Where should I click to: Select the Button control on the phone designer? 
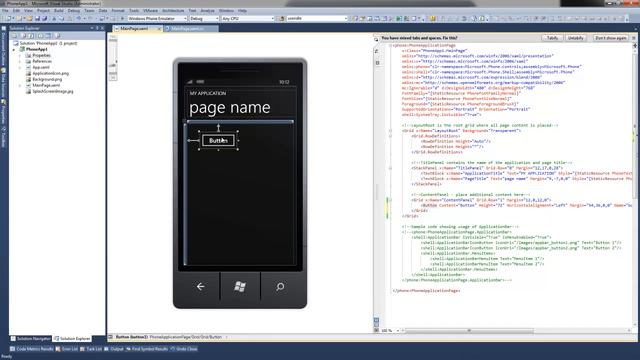218,140
